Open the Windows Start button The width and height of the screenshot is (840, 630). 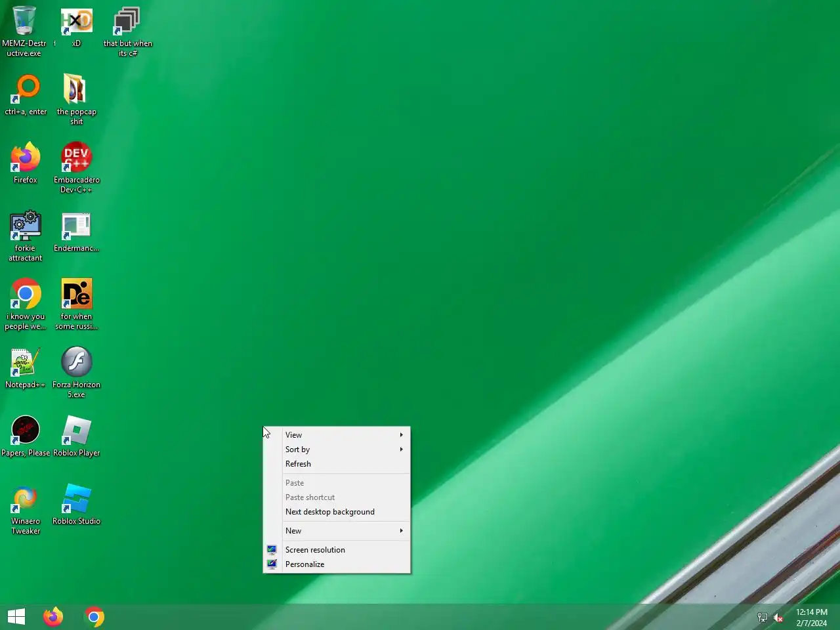[16, 617]
